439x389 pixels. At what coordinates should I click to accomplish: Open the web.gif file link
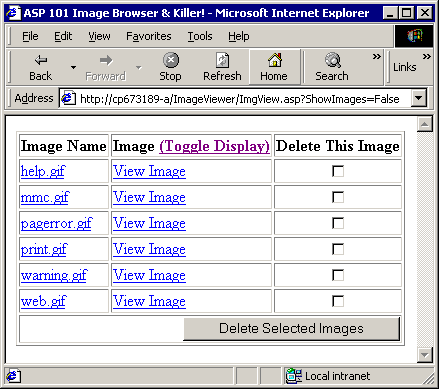44,301
